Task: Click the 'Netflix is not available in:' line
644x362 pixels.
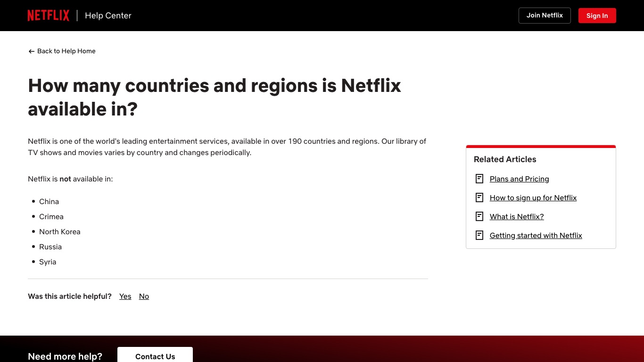Action: (70, 179)
